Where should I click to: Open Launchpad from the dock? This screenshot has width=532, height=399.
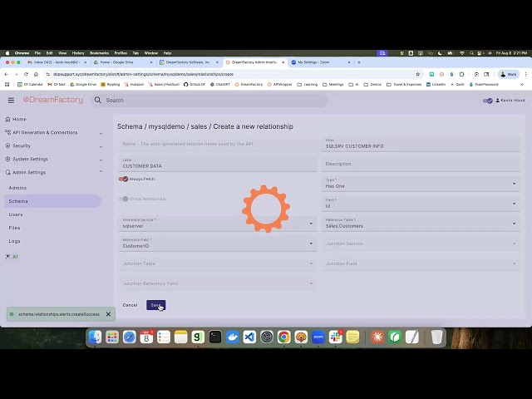point(112,337)
